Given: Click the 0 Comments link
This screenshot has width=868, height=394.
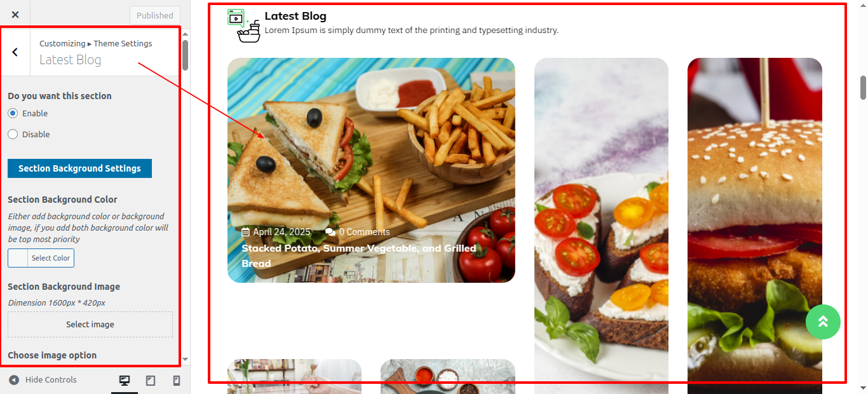Looking at the screenshot, I should pyautogui.click(x=364, y=232).
